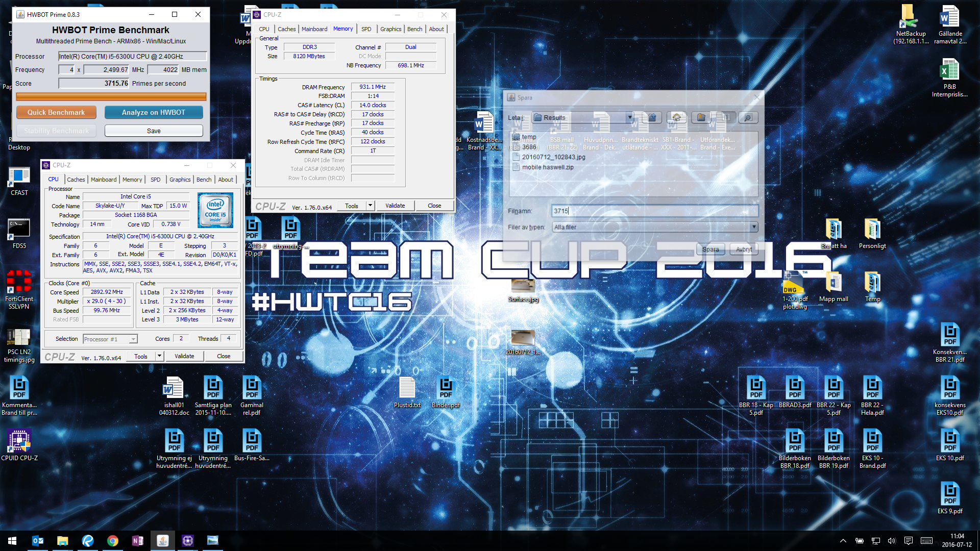Switch to Caches tab in CPU-Z Memory window
980x551 pixels.
[x=286, y=29]
